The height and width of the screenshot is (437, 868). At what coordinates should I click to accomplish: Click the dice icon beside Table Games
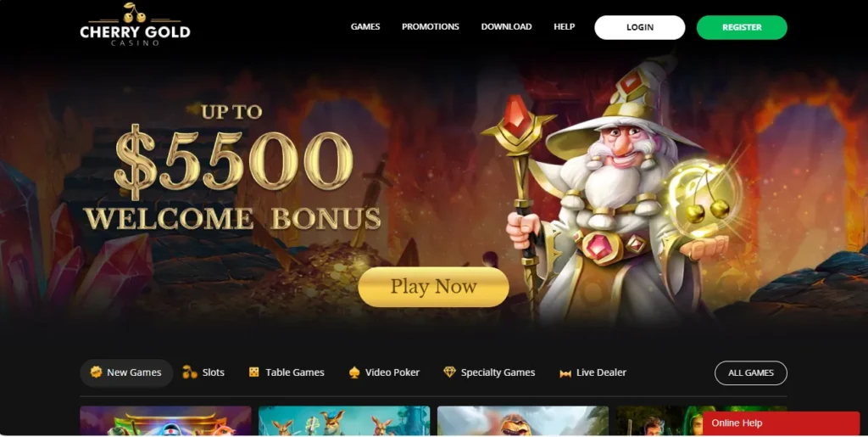tap(253, 373)
